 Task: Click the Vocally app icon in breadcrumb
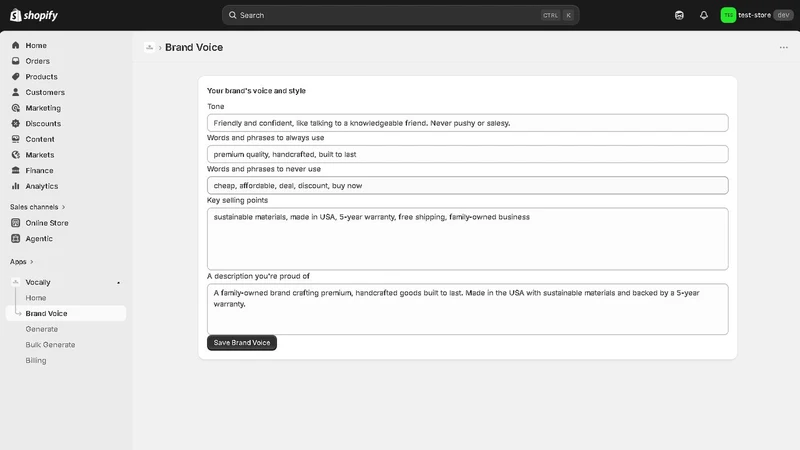tap(149, 47)
